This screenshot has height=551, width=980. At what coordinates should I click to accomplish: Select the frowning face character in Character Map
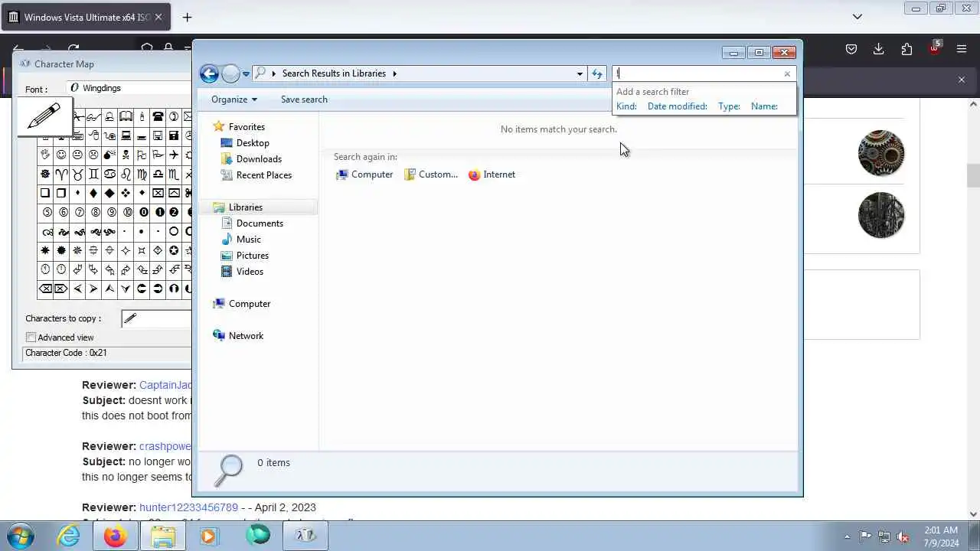click(93, 155)
